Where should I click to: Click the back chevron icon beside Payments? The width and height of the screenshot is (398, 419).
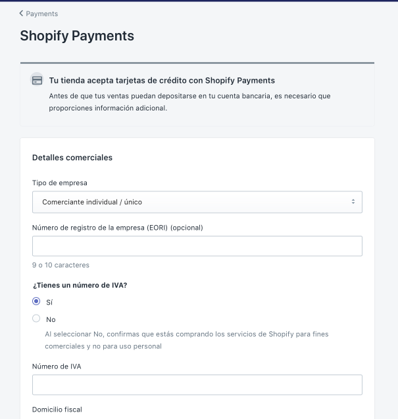pyautogui.click(x=21, y=13)
